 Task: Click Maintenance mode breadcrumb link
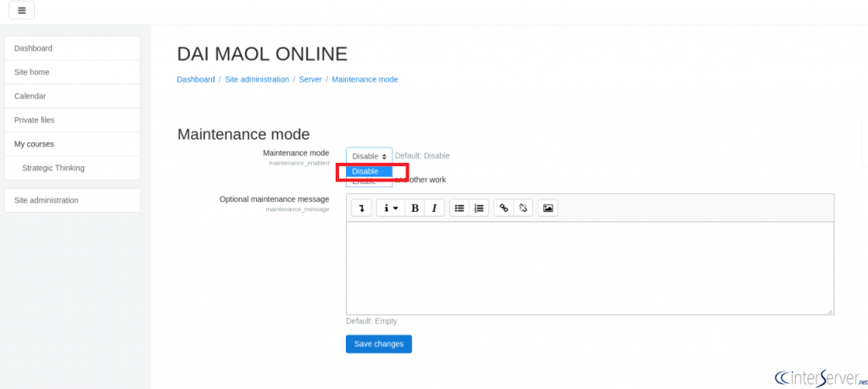[x=364, y=79]
